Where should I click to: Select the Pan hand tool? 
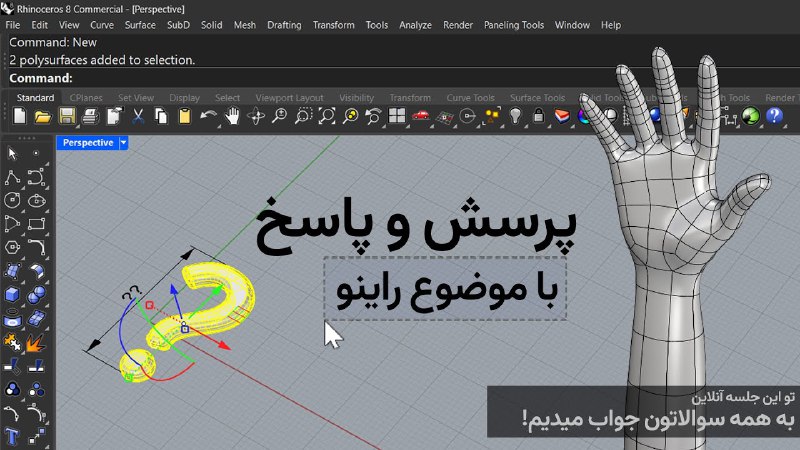point(233,116)
